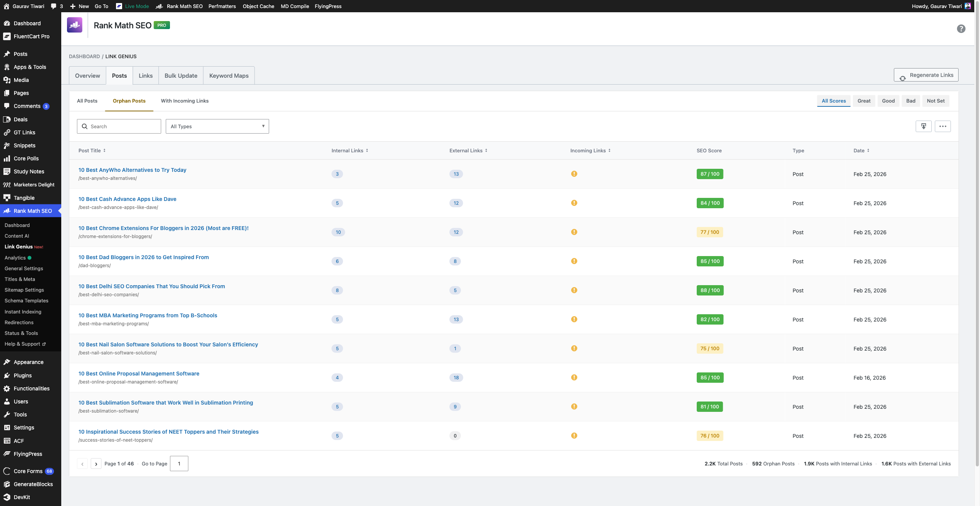Viewport: 980px width, 506px height.
Task: Open Core Polls from the sidebar
Action: coord(26,158)
